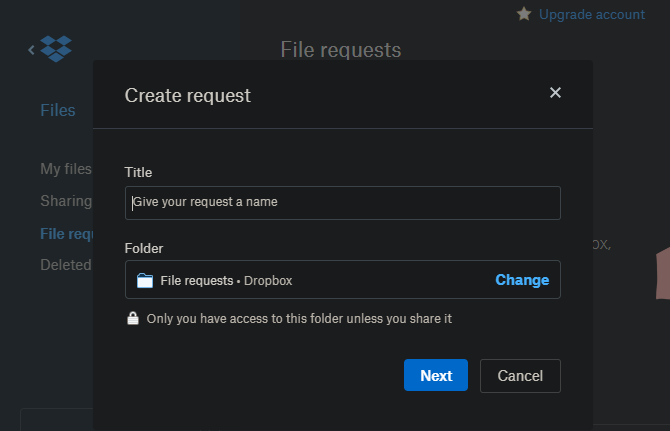
Task: Select the 'File requests • Dropbox' folder text
Action: [226, 281]
